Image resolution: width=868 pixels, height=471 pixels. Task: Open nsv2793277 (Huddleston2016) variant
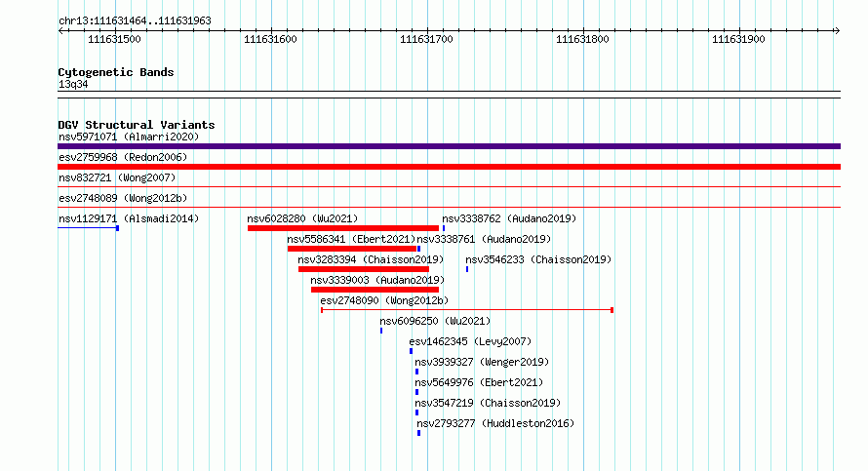(495, 423)
